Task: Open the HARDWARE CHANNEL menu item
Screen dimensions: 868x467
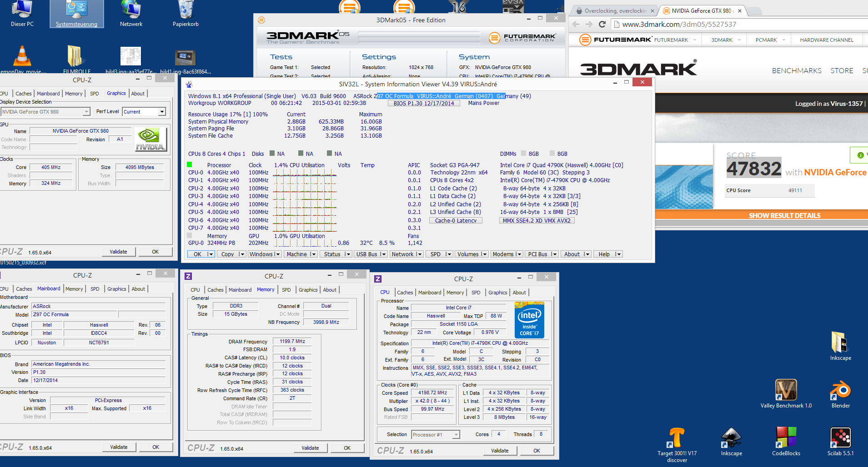Action: click(x=826, y=40)
